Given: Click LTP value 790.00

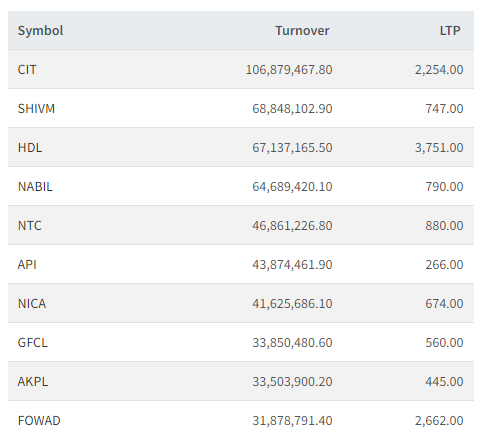Looking at the screenshot, I should [x=444, y=187].
